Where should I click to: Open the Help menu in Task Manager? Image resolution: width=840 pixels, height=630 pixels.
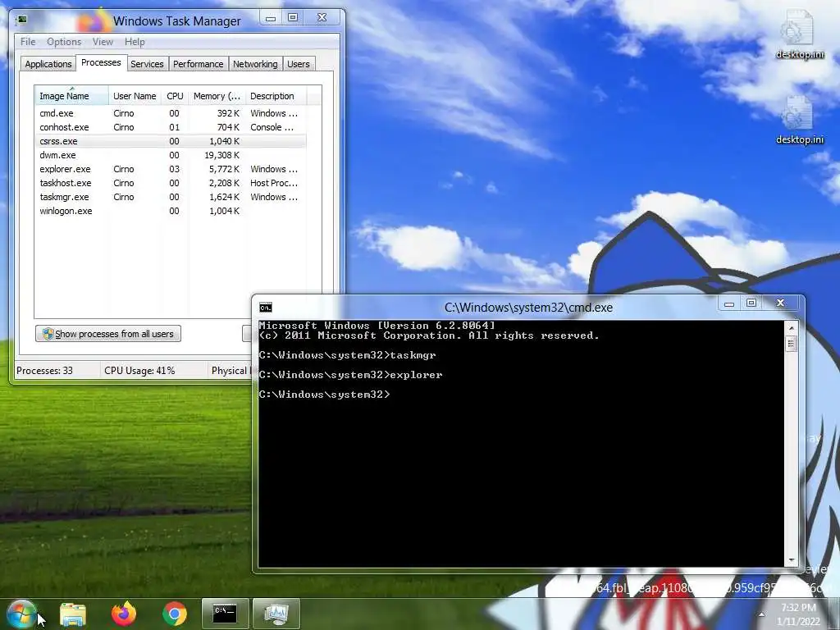135,42
